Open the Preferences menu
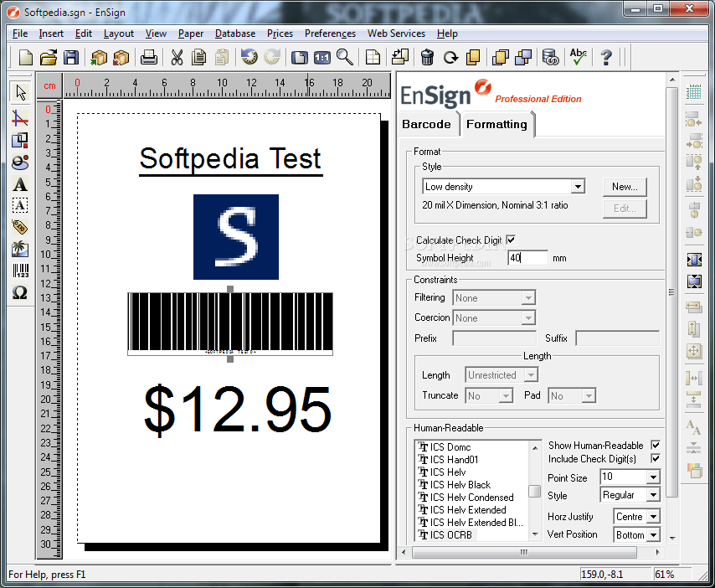 pos(330,34)
